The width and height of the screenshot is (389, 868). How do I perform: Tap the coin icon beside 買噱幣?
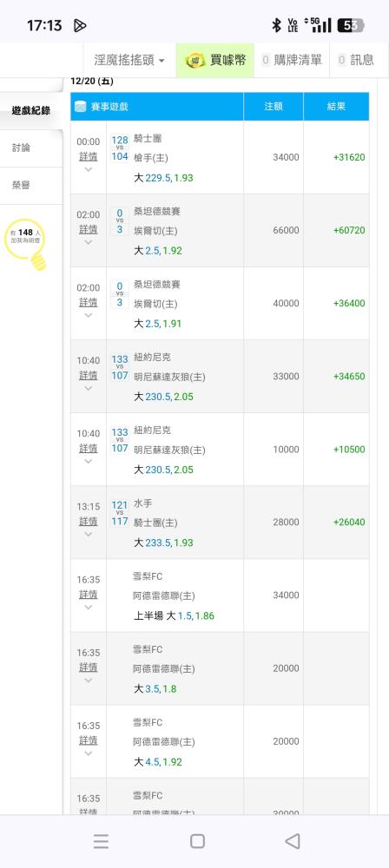click(195, 60)
